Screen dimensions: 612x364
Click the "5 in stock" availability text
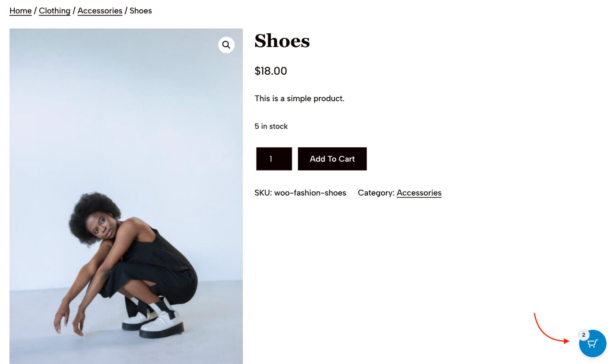click(271, 126)
